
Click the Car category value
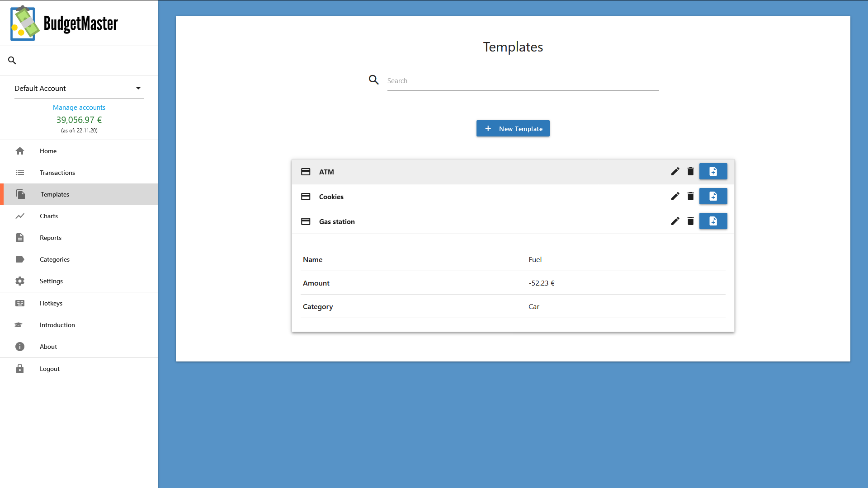(534, 306)
